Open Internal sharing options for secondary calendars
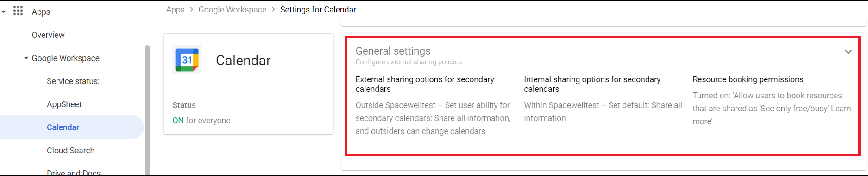Image resolution: width=868 pixels, height=176 pixels. (x=592, y=84)
